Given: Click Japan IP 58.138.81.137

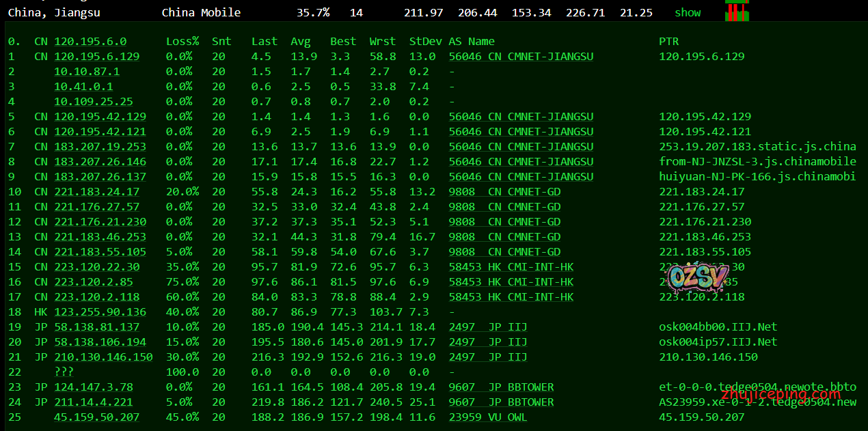Looking at the screenshot, I should [x=96, y=327].
